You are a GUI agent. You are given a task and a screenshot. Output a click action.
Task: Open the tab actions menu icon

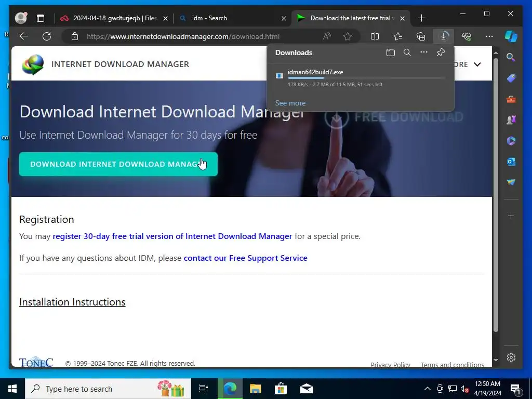click(x=41, y=18)
